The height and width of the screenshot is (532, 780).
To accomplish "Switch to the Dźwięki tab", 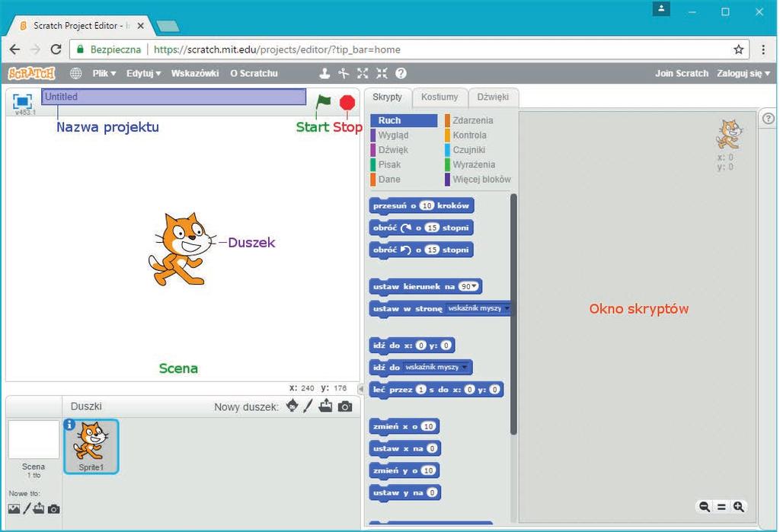I will 493,97.
